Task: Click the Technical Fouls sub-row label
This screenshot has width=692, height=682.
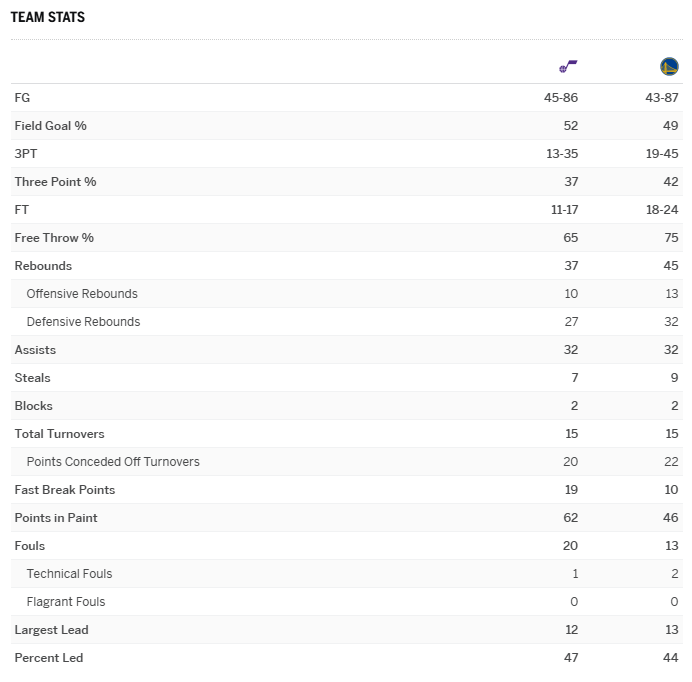Action: tap(69, 574)
